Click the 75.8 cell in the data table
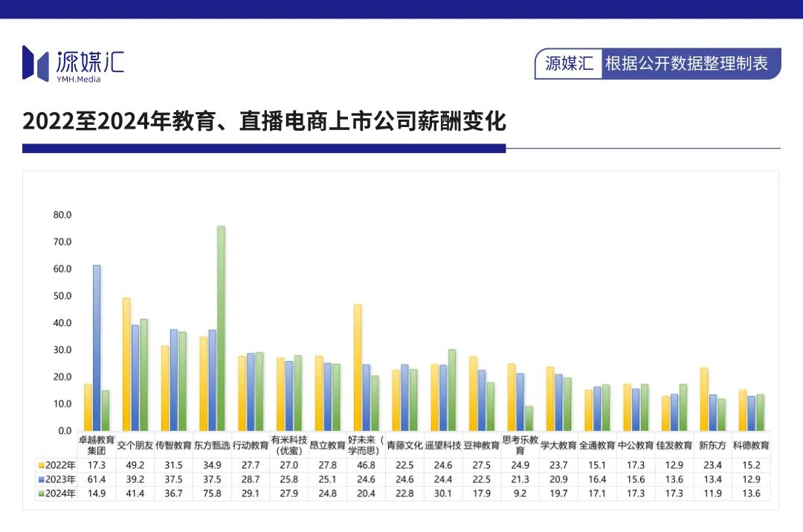Viewport: 803px width, 532px height. 212,493
